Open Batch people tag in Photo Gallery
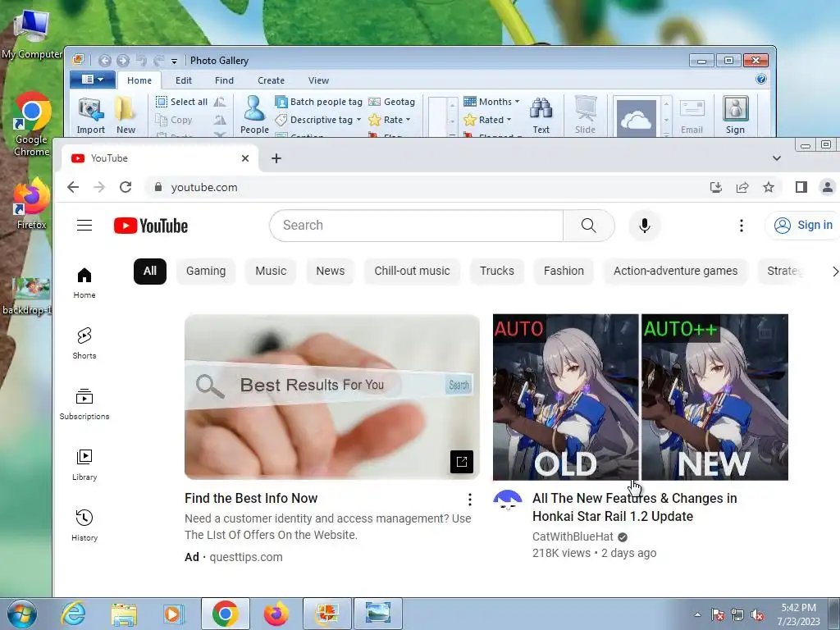 point(319,102)
